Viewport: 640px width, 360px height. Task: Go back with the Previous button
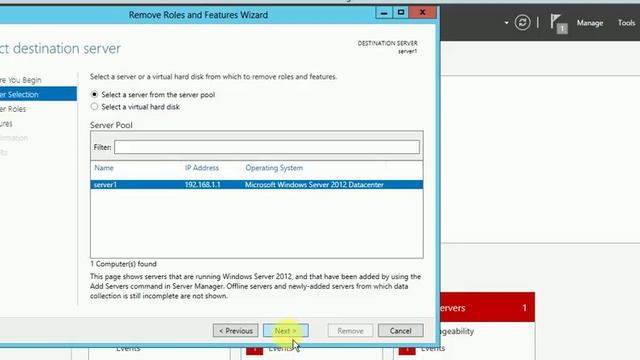(x=236, y=331)
